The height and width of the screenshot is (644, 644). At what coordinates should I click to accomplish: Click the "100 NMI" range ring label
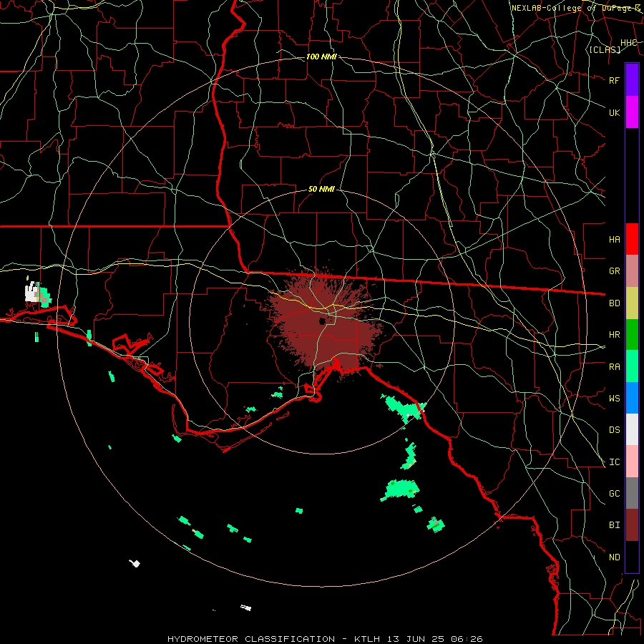[321, 57]
